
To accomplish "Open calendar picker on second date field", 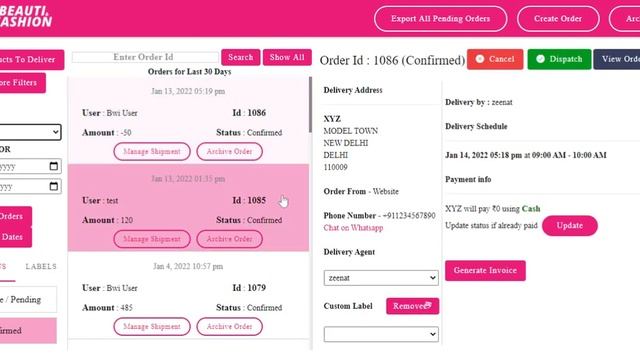I will coord(53,186).
